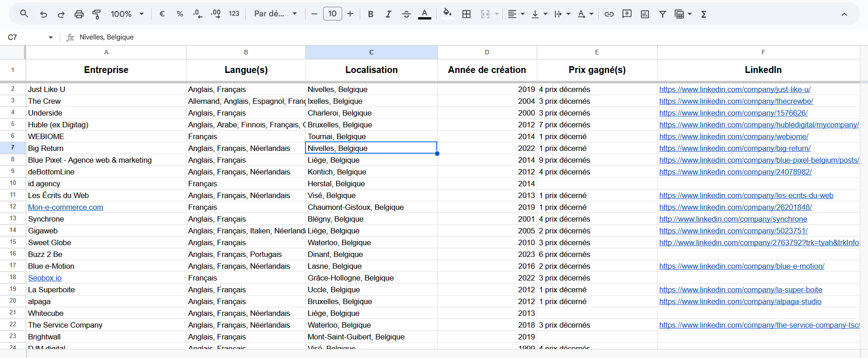Screen dimensions: 868x358
Task: Increase decimal places
Action: (x=216, y=14)
